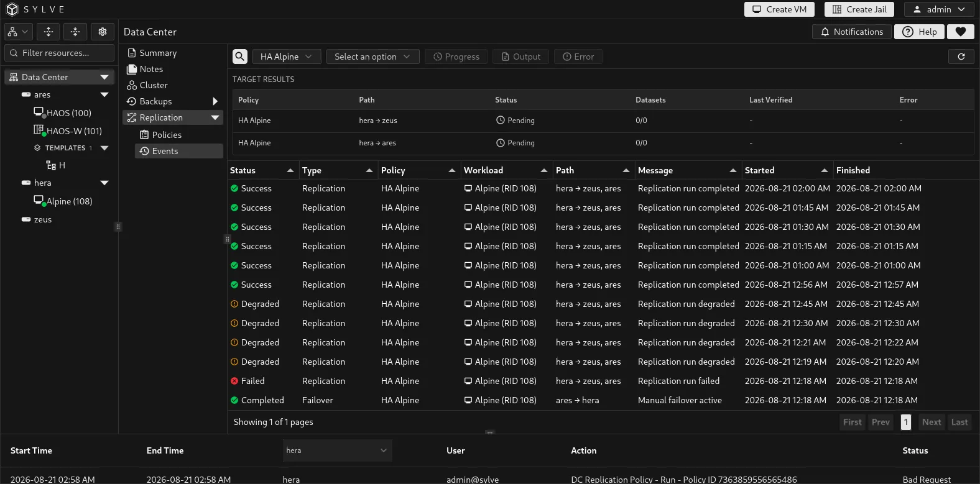Select the HAOS (100) VM
This screenshot has width=980, height=484.
click(x=63, y=113)
